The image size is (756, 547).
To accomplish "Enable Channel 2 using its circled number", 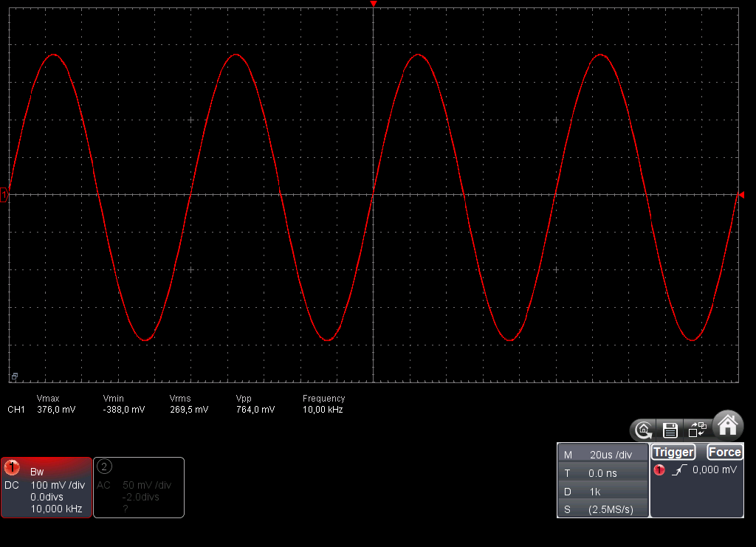I will 105,466.
